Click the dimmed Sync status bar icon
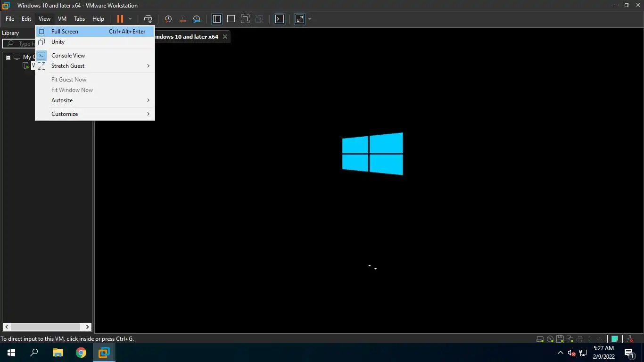Viewport: 644px width, 362px height. click(x=600, y=339)
